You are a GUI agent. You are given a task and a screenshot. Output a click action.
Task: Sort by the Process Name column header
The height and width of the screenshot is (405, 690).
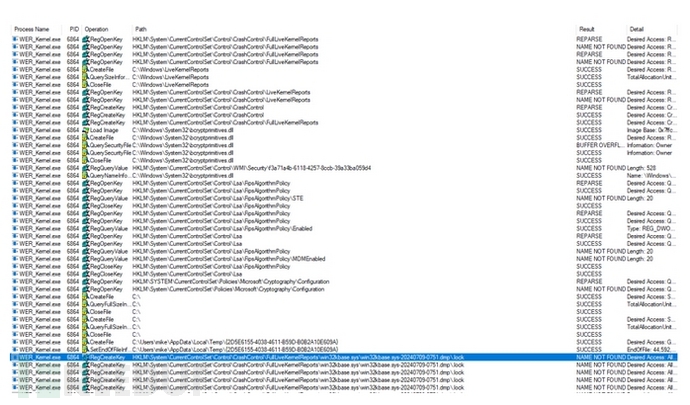pyautogui.click(x=31, y=29)
